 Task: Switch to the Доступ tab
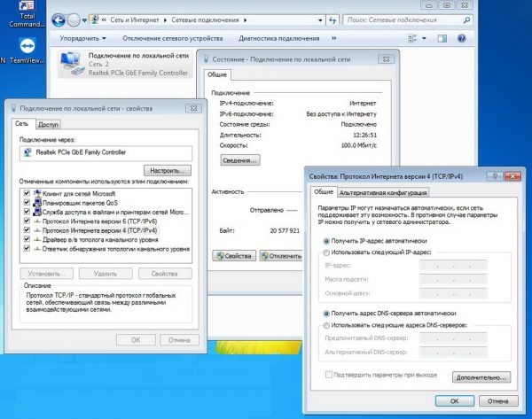[48, 124]
